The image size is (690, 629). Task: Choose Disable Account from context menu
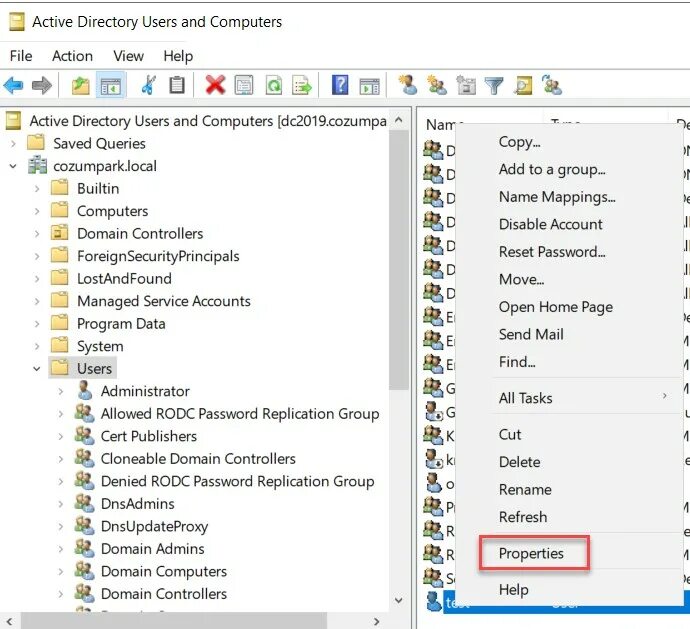click(x=551, y=224)
